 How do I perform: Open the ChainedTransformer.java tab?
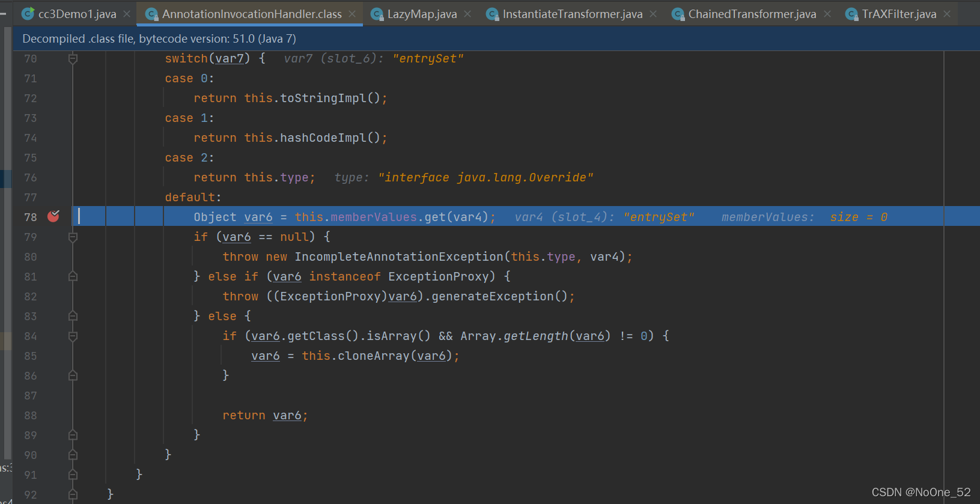pyautogui.click(x=752, y=14)
